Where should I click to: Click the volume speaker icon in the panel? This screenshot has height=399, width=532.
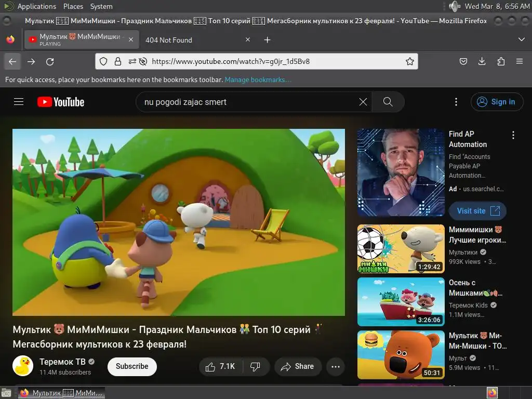454,6
